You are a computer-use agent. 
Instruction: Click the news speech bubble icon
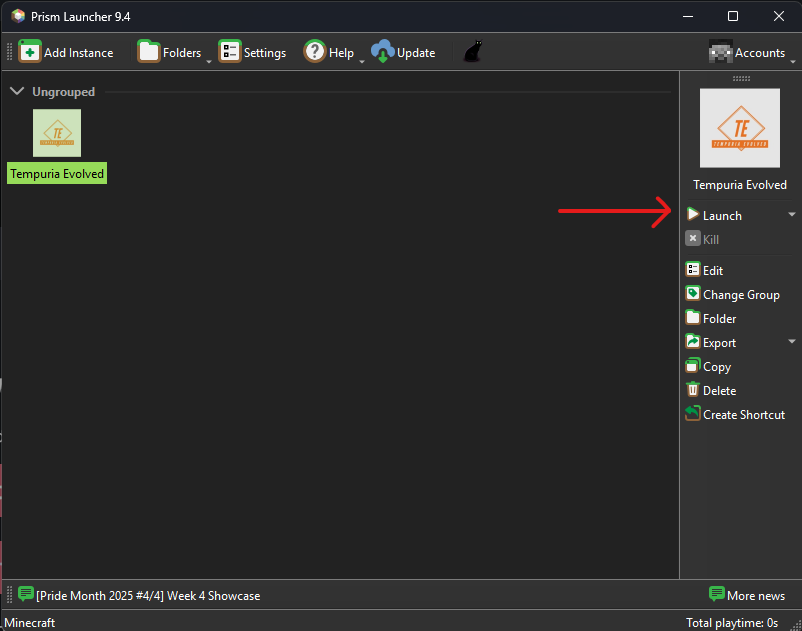point(26,594)
